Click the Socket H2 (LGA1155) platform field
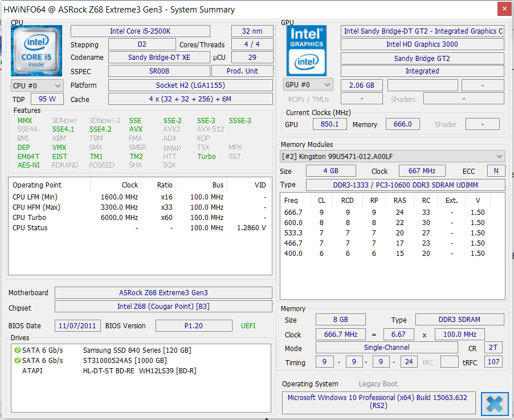The width and height of the screenshot is (514, 420). tap(190, 85)
